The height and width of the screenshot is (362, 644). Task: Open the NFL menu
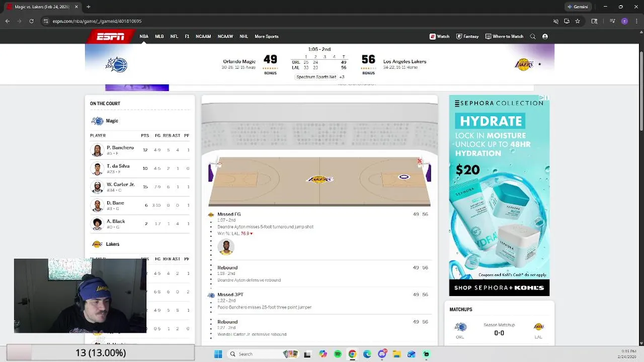click(174, 36)
